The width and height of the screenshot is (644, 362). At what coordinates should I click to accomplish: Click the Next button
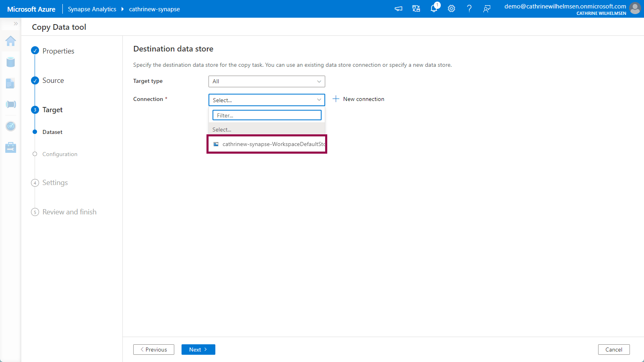198,350
